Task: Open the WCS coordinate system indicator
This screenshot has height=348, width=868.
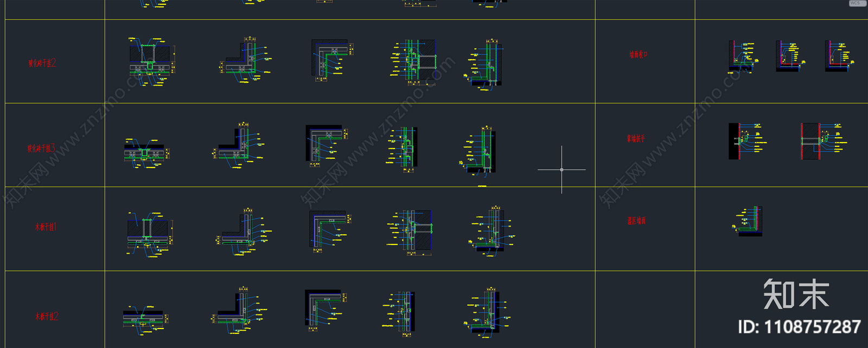Action: pos(857,3)
